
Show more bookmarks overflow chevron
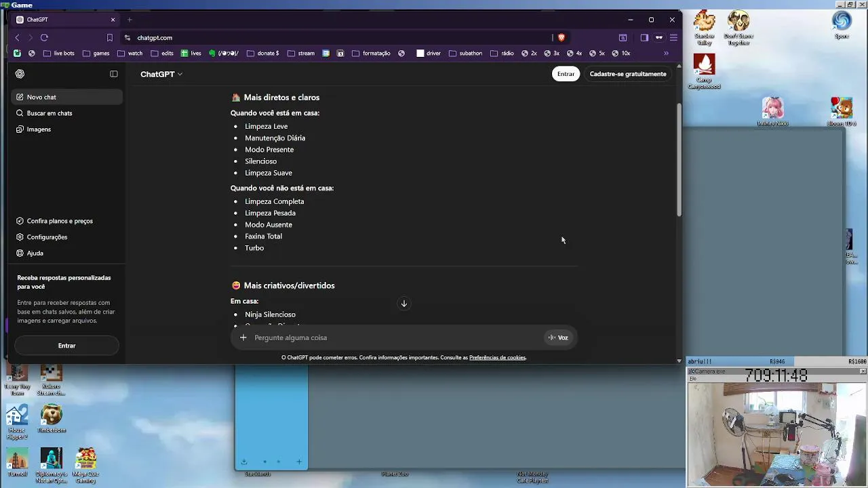(x=666, y=54)
